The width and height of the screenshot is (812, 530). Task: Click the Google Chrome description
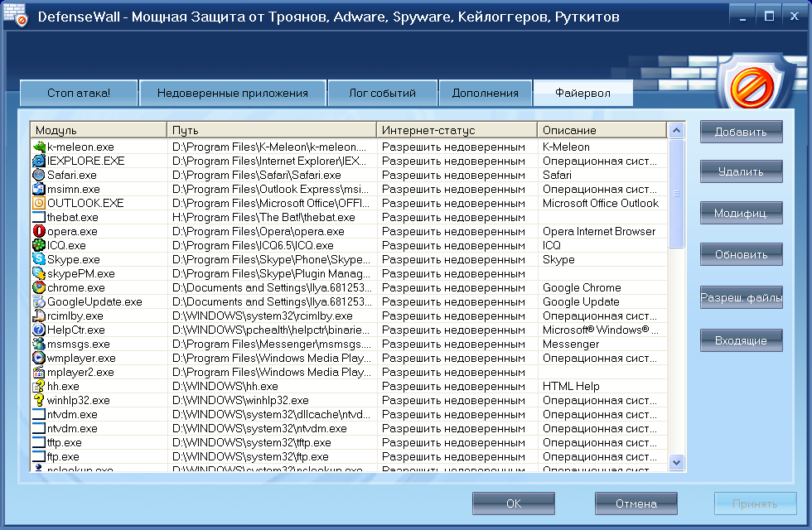pos(582,288)
